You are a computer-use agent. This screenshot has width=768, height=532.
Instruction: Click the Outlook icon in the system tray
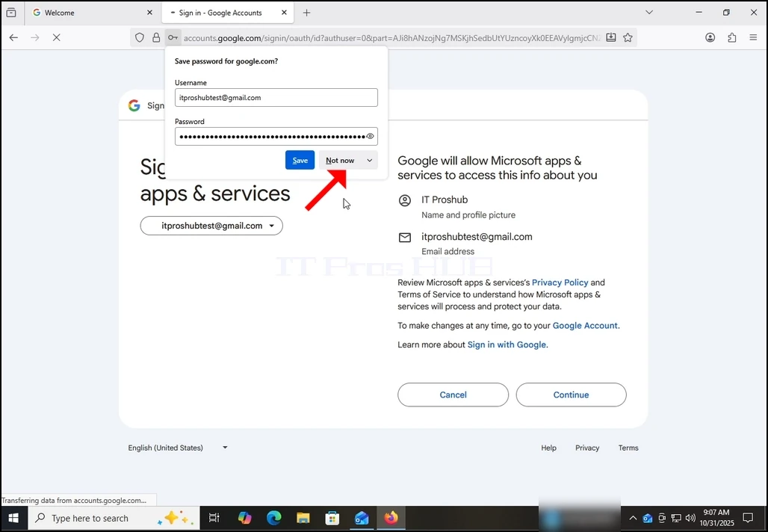[648, 519]
